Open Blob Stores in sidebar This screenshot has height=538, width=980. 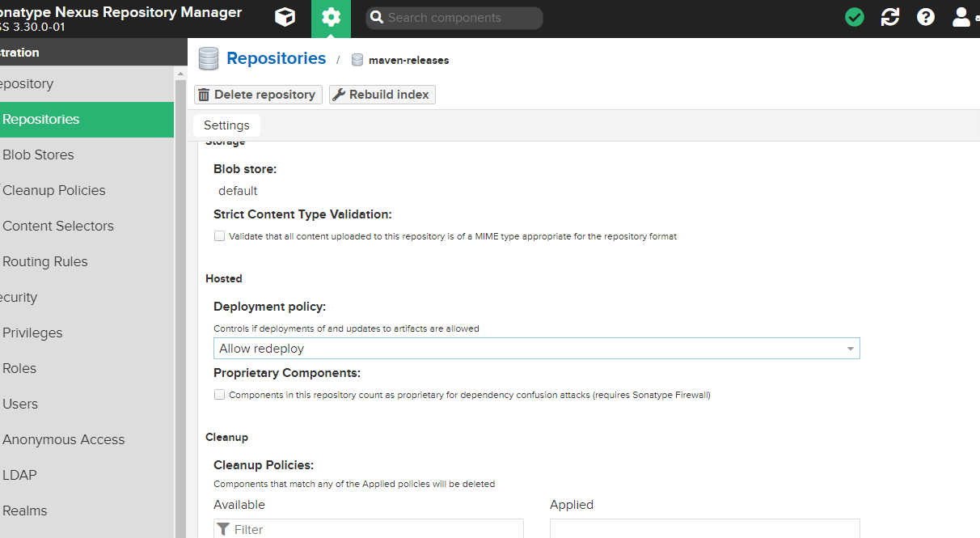point(38,155)
